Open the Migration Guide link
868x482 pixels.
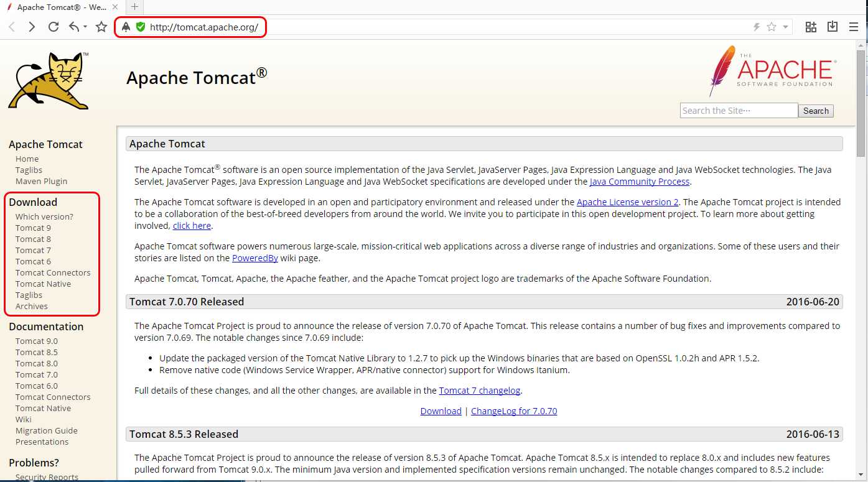tap(46, 430)
